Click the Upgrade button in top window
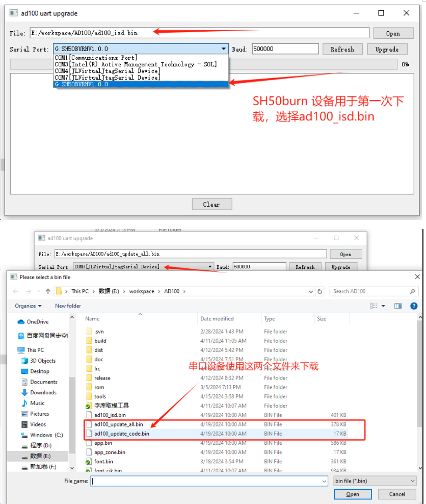426x504 pixels. click(x=387, y=49)
